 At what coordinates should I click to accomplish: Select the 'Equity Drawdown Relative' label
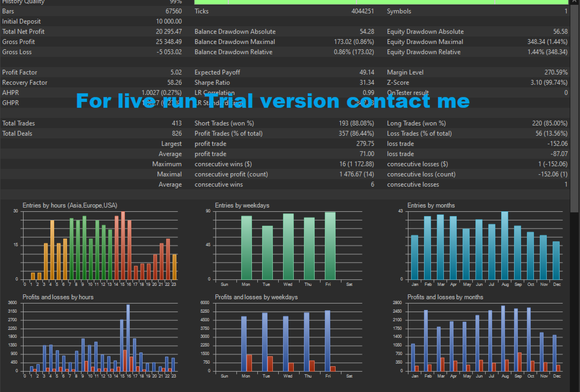coord(424,52)
